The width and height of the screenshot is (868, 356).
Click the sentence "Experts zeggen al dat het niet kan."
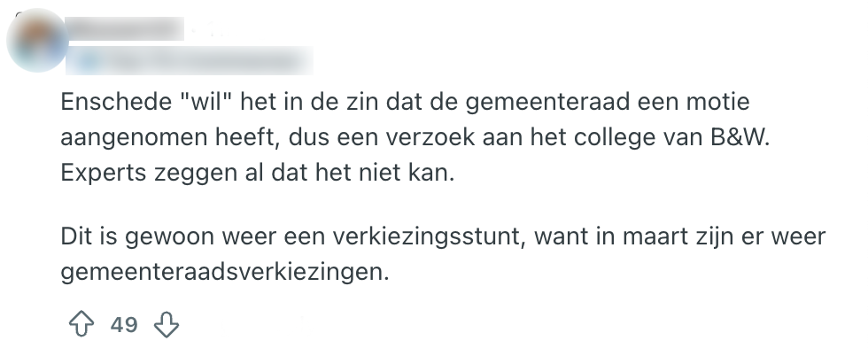(x=257, y=173)
